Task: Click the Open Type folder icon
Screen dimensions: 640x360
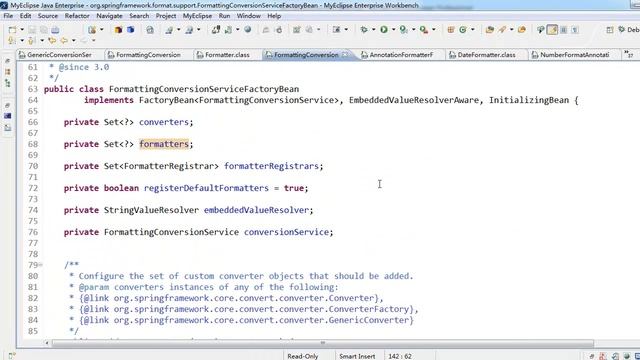Action: click(489, 30)
